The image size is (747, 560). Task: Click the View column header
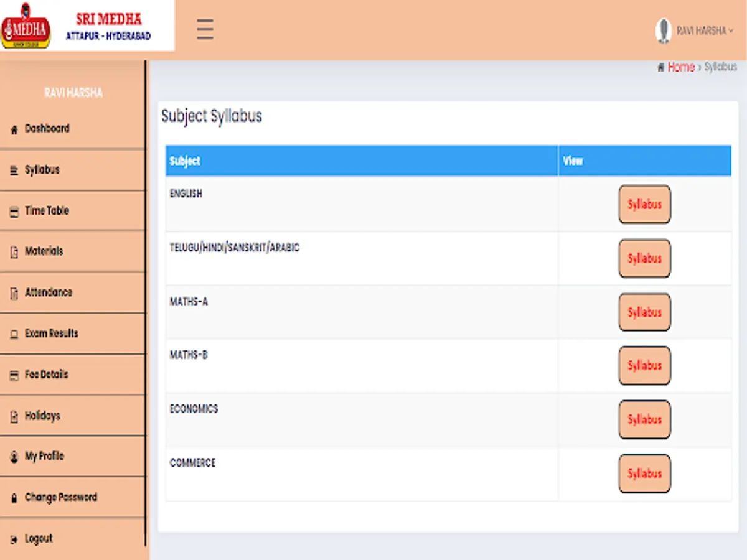(x=645, y=161)
